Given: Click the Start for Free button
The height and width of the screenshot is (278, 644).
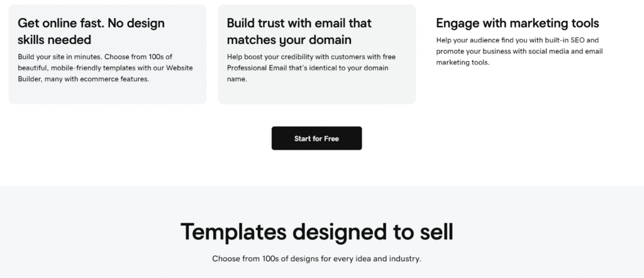Looking at the screenshot, I should point(316,138).
